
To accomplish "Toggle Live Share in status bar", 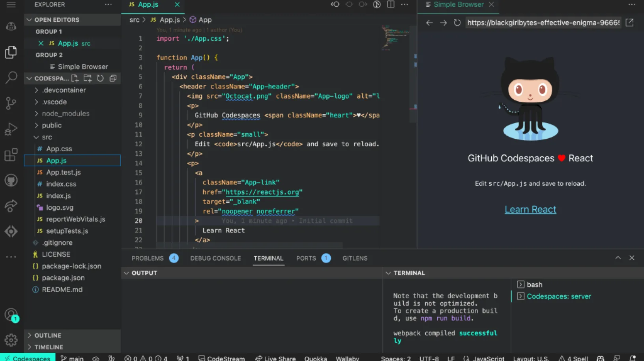I will (275, 358).
